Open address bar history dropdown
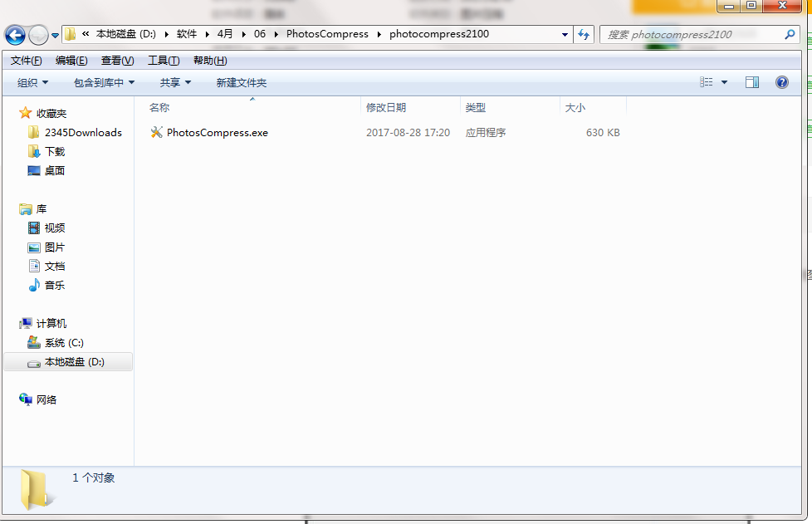 tap(565, 35)
